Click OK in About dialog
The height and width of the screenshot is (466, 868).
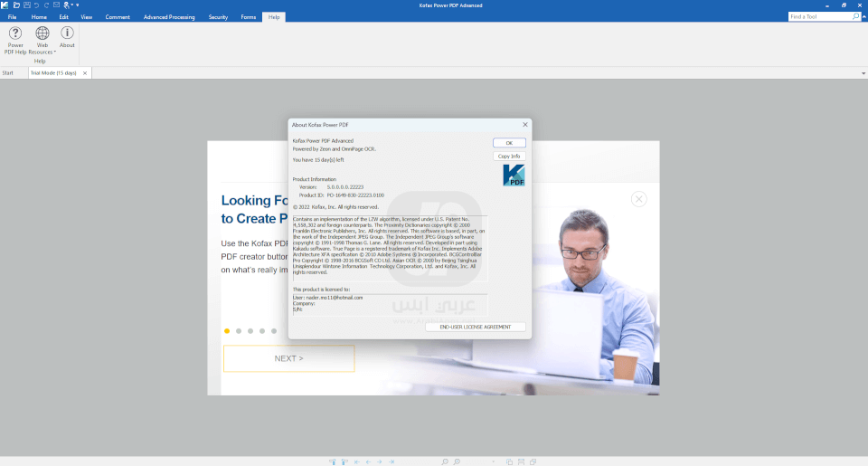click(x=509, y=143)
